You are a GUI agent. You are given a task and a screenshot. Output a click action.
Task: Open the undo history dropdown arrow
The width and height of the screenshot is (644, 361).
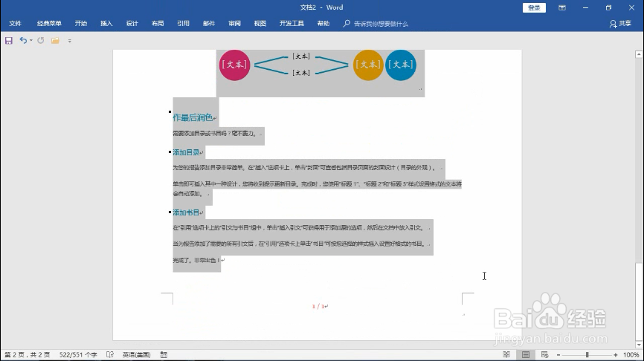pos(30,41)
